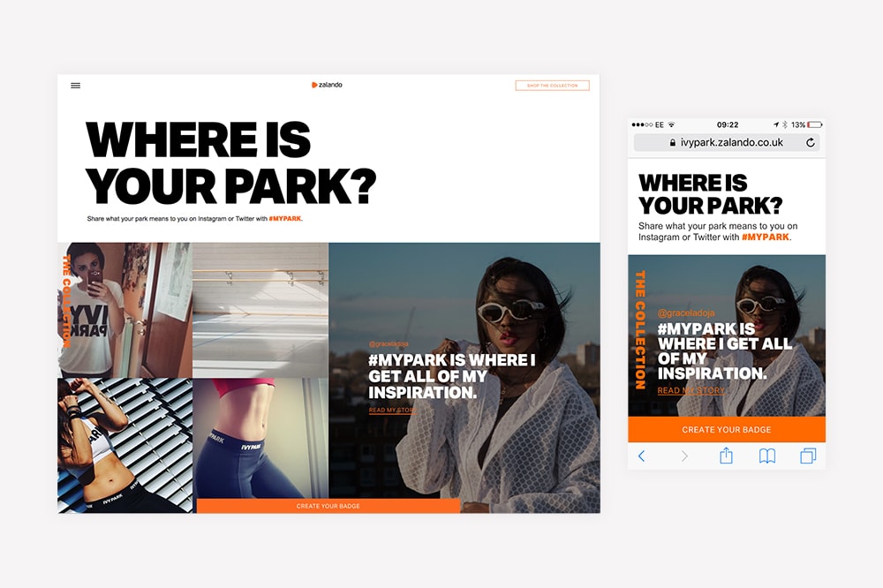Tap Create Your Badge on mobile
883x588 pixels.
[727, 430]
